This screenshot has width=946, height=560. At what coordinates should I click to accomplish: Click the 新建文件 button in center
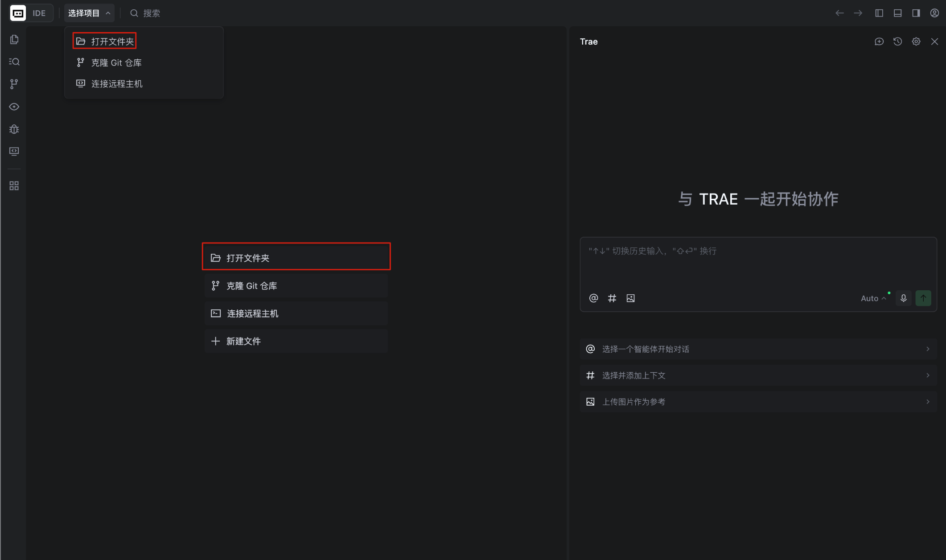pos(296,341)
